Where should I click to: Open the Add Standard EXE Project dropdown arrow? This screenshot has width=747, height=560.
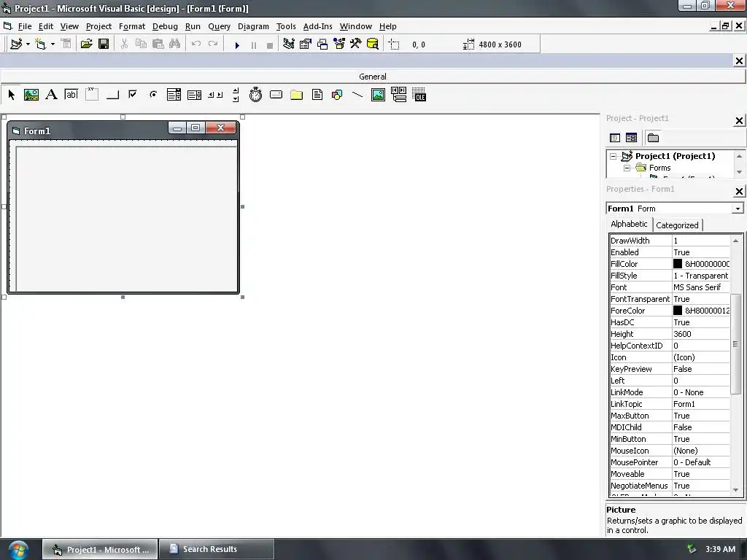point(28,44)
